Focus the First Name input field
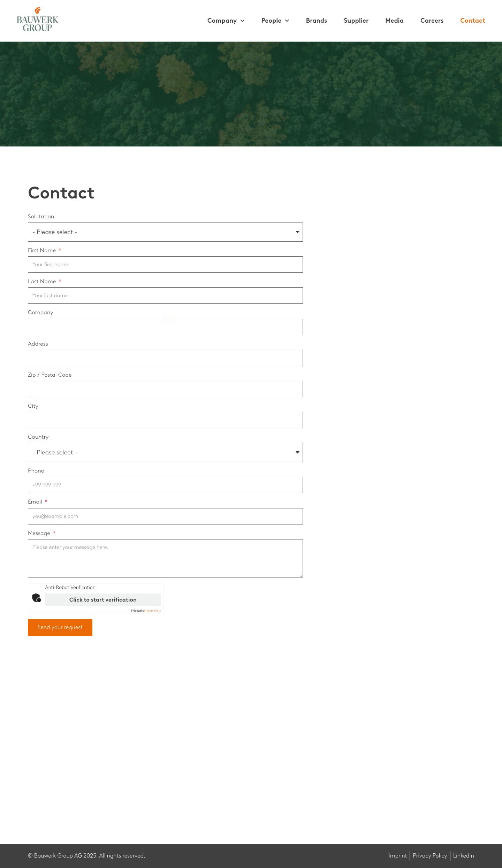The image size is (502, 868). [165, 264]
